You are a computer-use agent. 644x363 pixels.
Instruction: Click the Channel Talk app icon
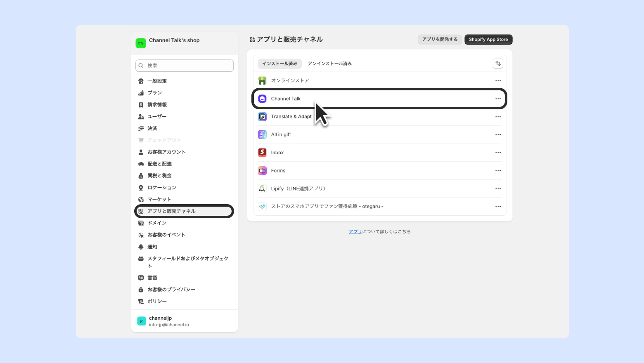(262, 99)
